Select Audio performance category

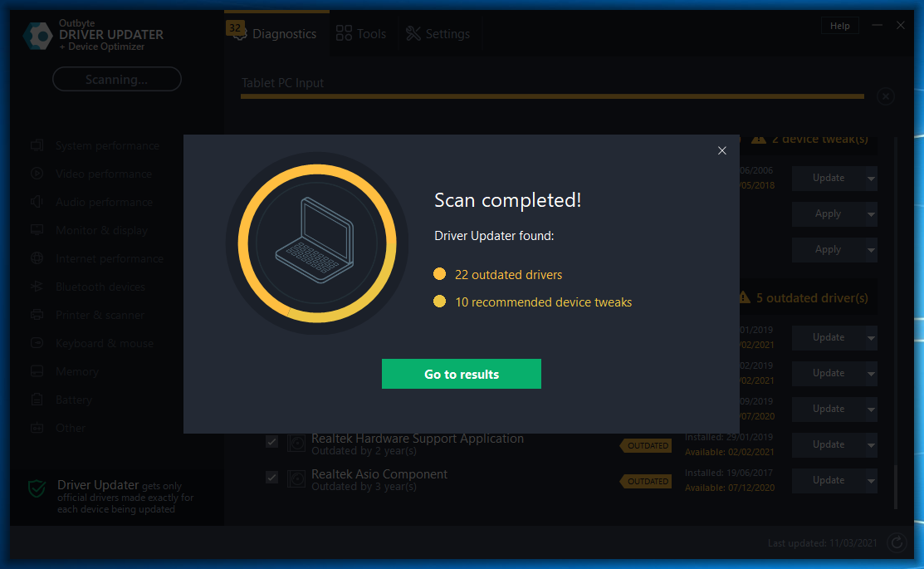point(105,202)
